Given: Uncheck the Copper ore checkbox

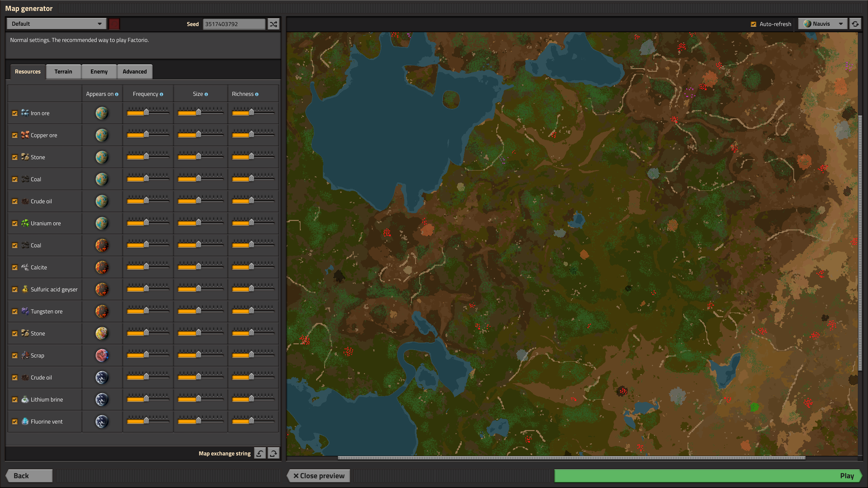Looking at the screenshot, I should [15, 136].
